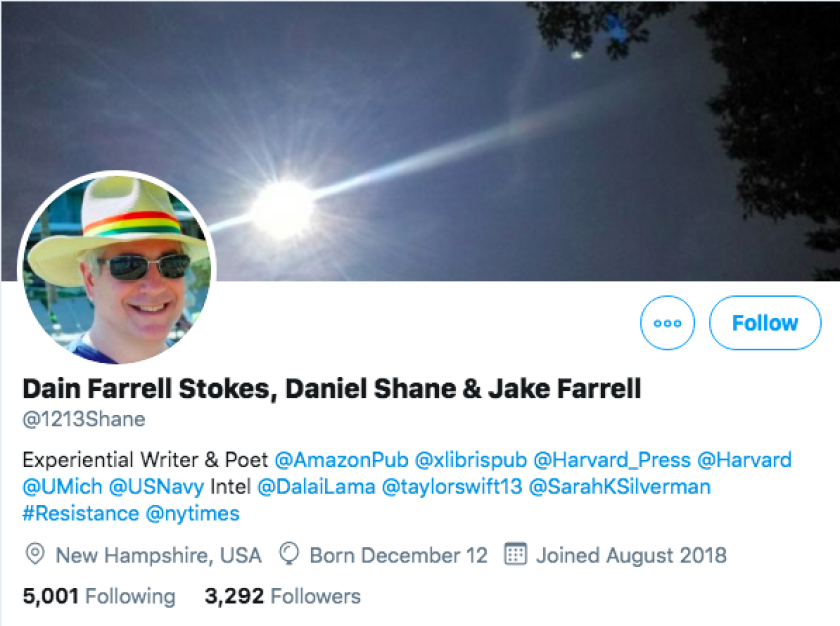
Task: Visit the @Harvard_Press profile link
Action: click(612, 460)
